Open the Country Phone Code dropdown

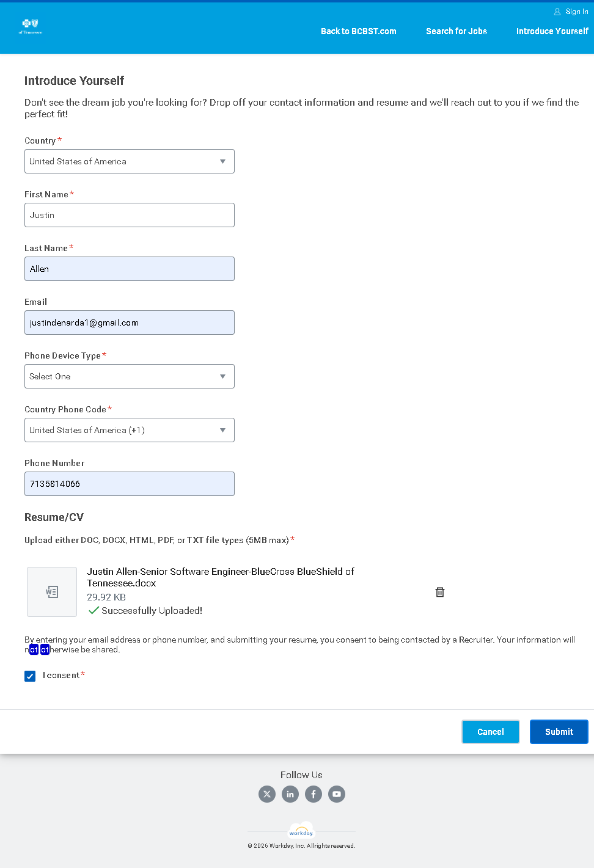point(130,430)
